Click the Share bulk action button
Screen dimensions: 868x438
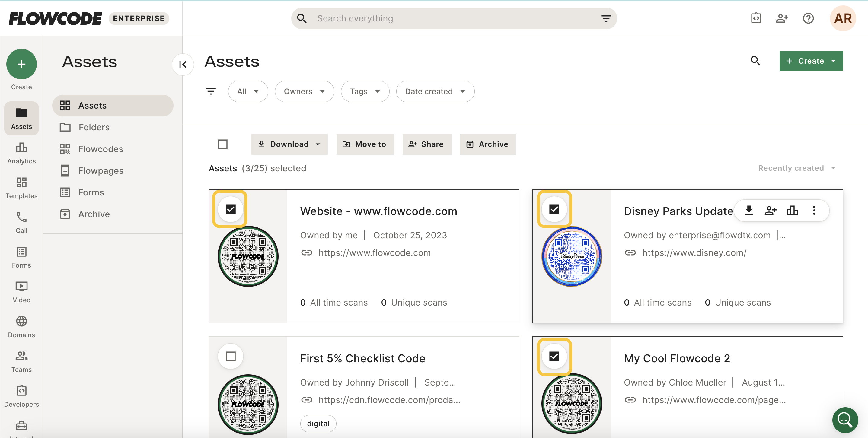coord(426,144)
